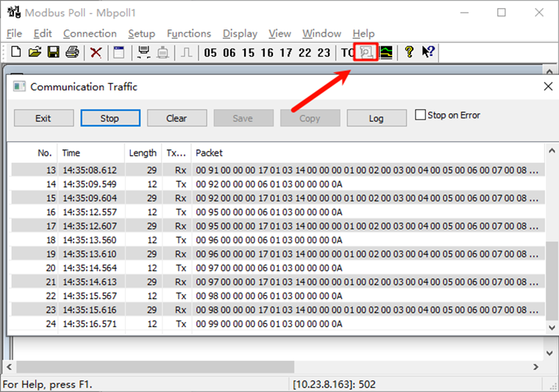This screenshot has width=559, height=392.
Task: Select function 23 in the toolbar
Action: click(324, 53)
